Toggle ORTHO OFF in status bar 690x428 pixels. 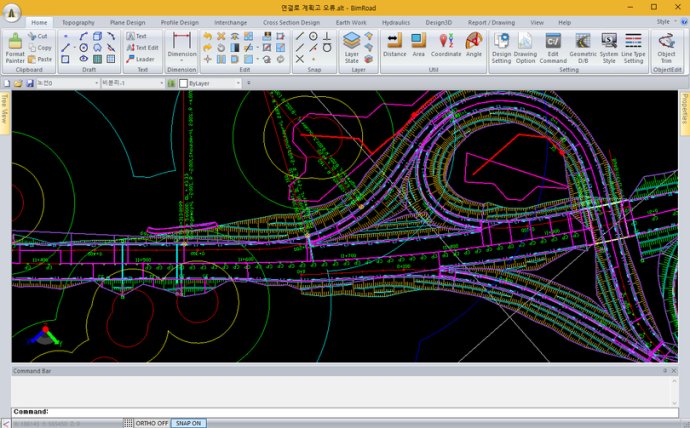152,423
